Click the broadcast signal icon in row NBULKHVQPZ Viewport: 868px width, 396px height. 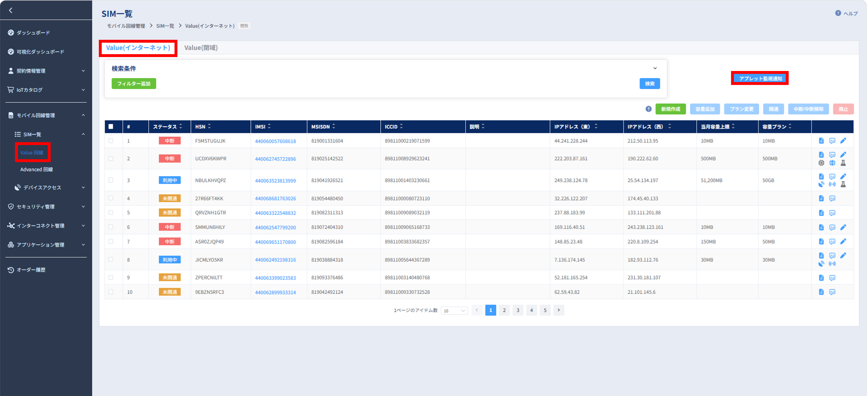point(832,184)
